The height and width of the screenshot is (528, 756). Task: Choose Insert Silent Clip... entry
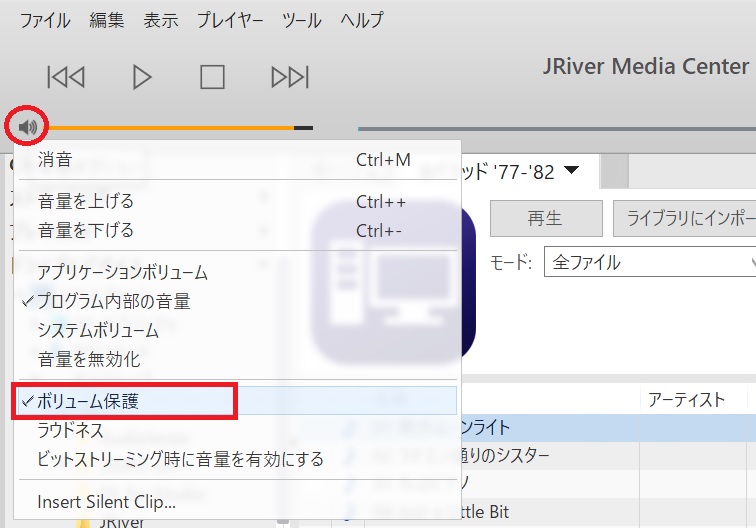click(x=237, y=501)
